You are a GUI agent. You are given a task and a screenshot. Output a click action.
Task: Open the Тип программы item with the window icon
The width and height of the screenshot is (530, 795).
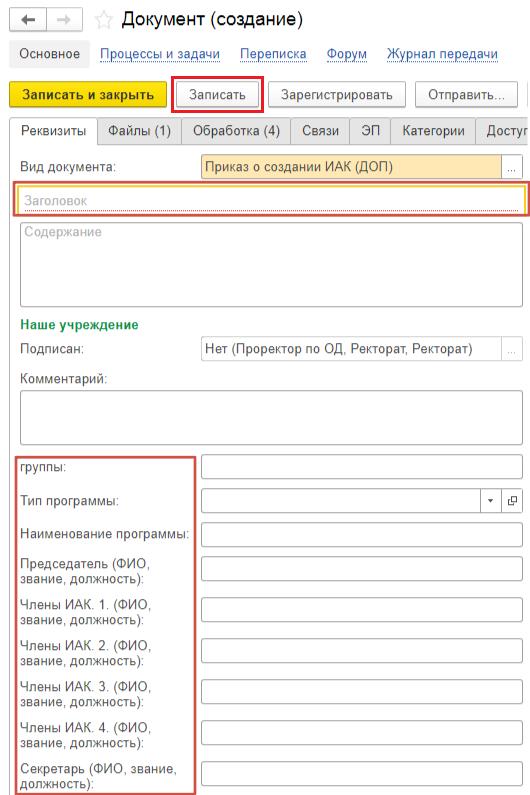[512, 501]
